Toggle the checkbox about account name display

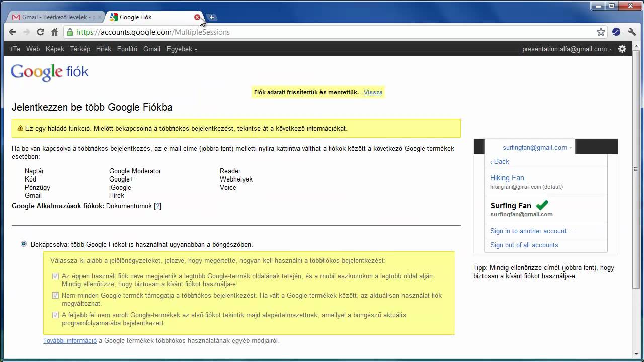(56, 276)
